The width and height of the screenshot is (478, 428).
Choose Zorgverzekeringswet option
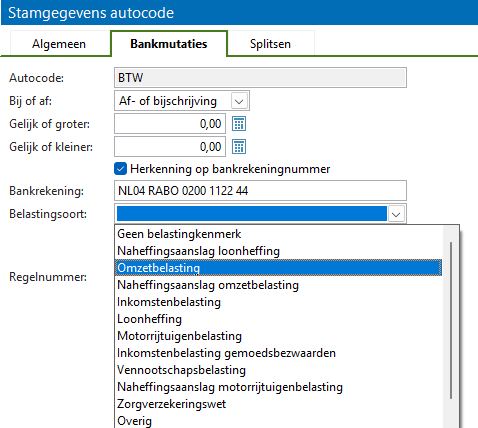[278, 404]
